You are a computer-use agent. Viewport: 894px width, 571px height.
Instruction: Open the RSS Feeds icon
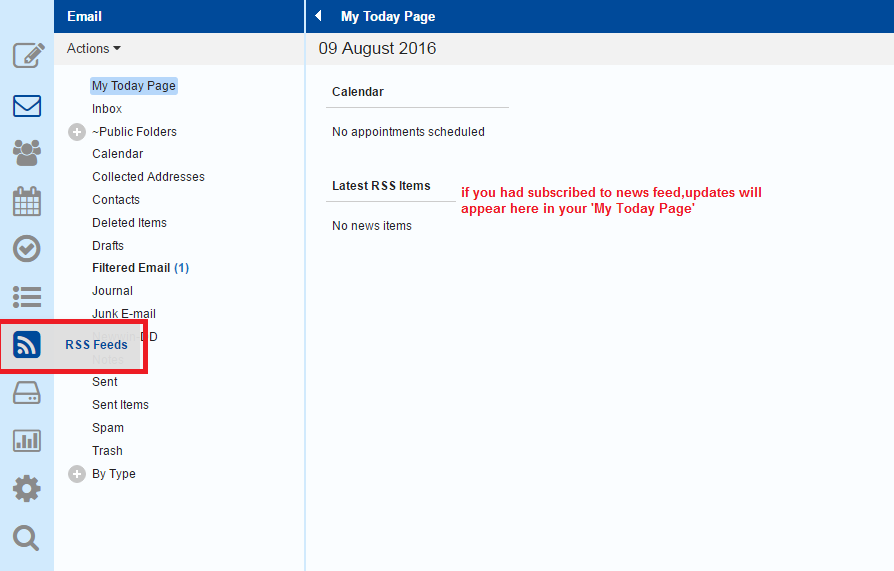(x=27, y=345)
